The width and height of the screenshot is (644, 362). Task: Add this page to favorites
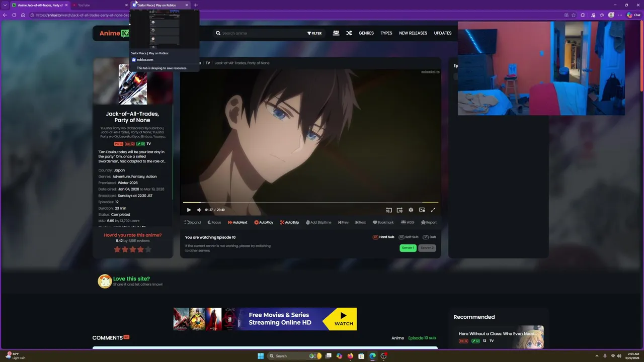pyautogui.click(x=574, y=15)
